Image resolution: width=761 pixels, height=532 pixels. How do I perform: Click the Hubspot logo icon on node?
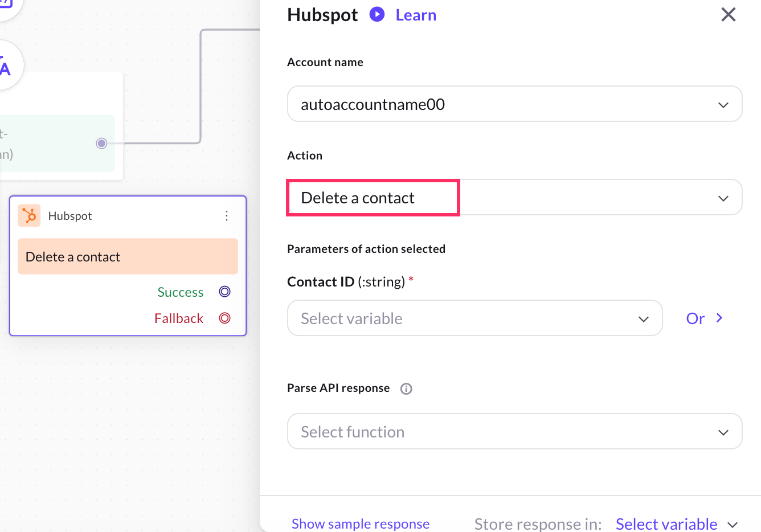pyautogui.click(x=29, y=216)
